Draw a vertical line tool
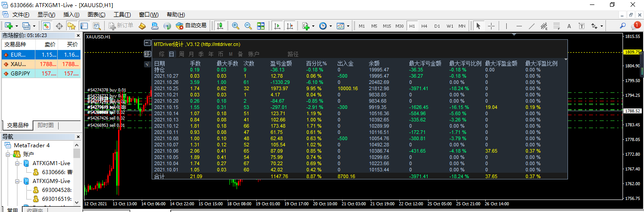The image size is (644, 212). [506, 26]
